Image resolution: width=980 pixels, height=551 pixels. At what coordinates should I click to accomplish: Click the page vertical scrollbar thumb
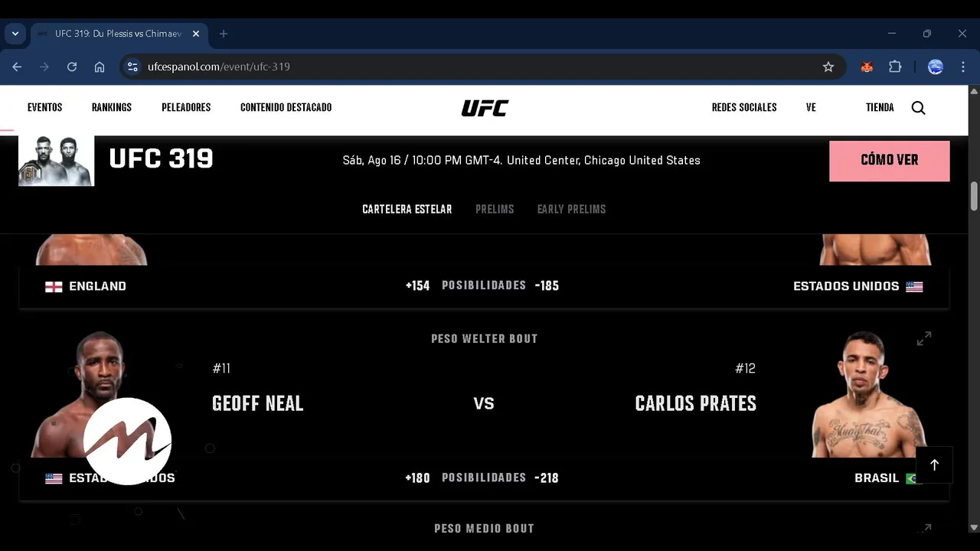pos(974,195)
